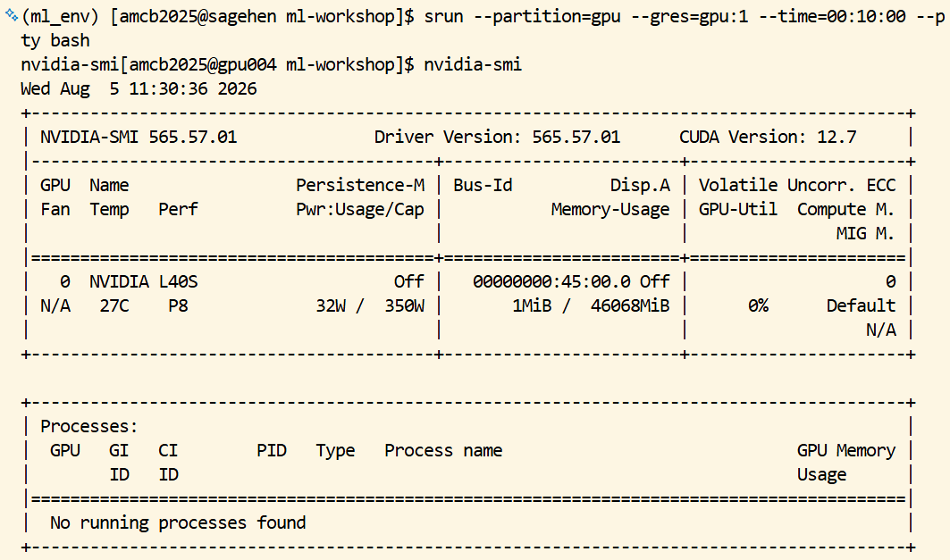Image resolution: width=950 pixels, height=560 pixels.
Task: Click the 'GPU-Util' column header
Action: pyautogui.click(x=737, y=210)
